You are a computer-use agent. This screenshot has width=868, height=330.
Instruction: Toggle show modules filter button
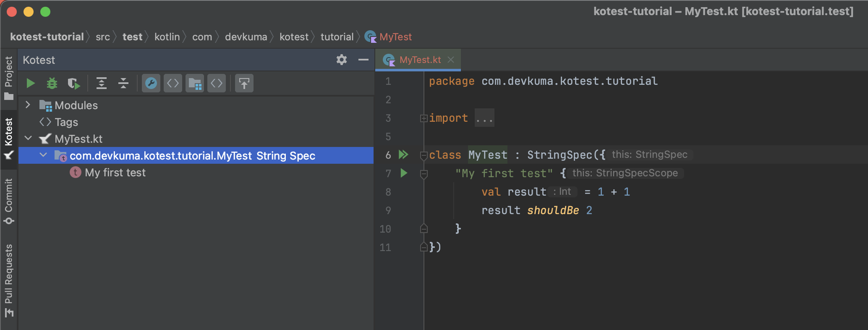point(195,83)
